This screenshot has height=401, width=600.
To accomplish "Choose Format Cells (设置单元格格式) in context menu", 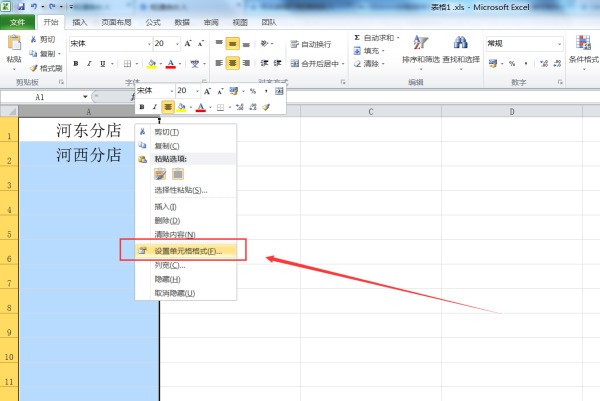I will click(x=186, y=251).
